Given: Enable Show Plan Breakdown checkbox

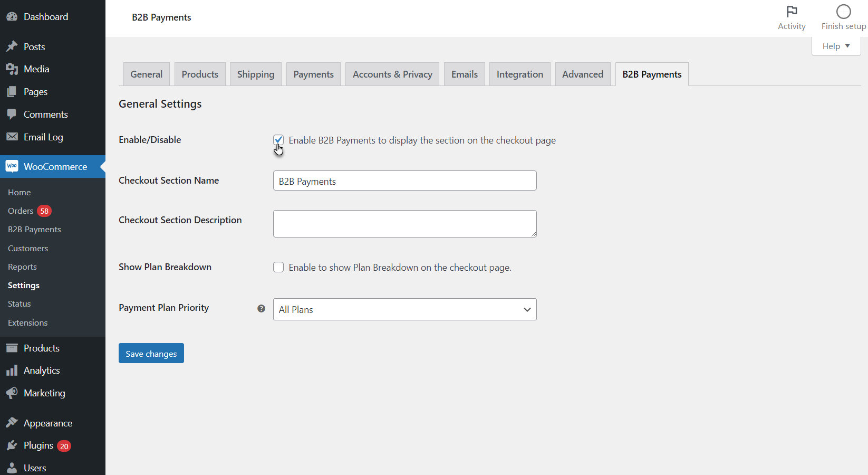Looking at the screenshot, I should (278, 267).
